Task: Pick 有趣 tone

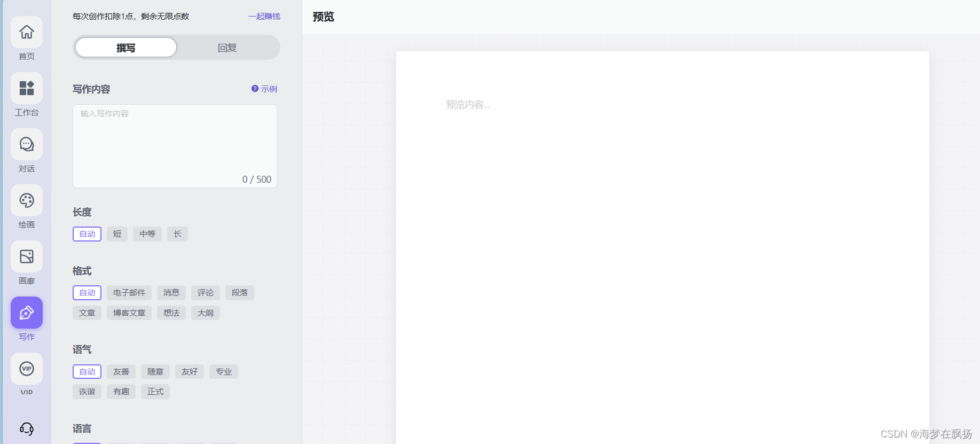Action: click(121, 392)
